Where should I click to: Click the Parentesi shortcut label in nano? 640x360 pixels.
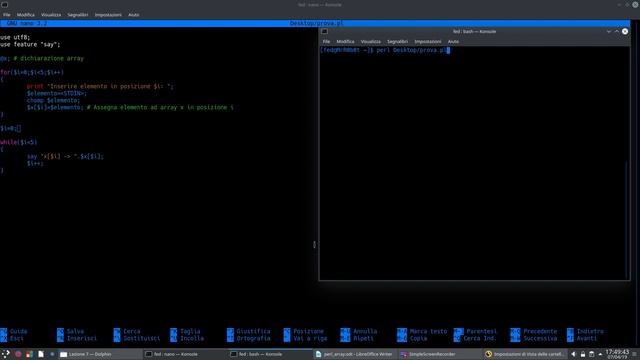click(x=482, y=331)
